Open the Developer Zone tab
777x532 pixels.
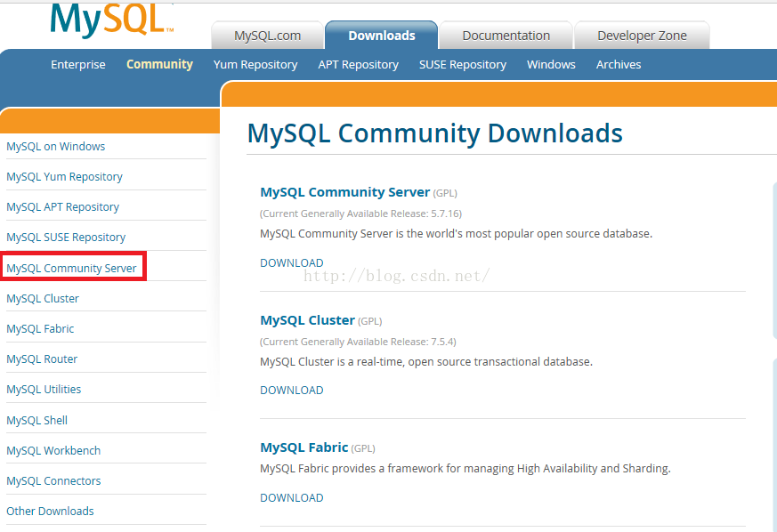(642, 36)
